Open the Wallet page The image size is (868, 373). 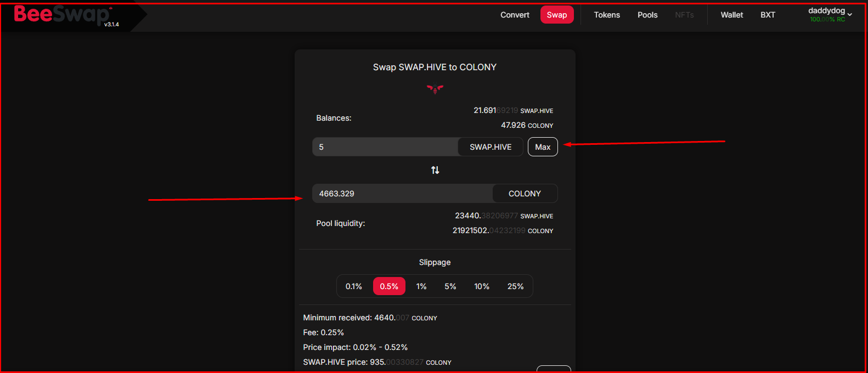pos(732,15)
